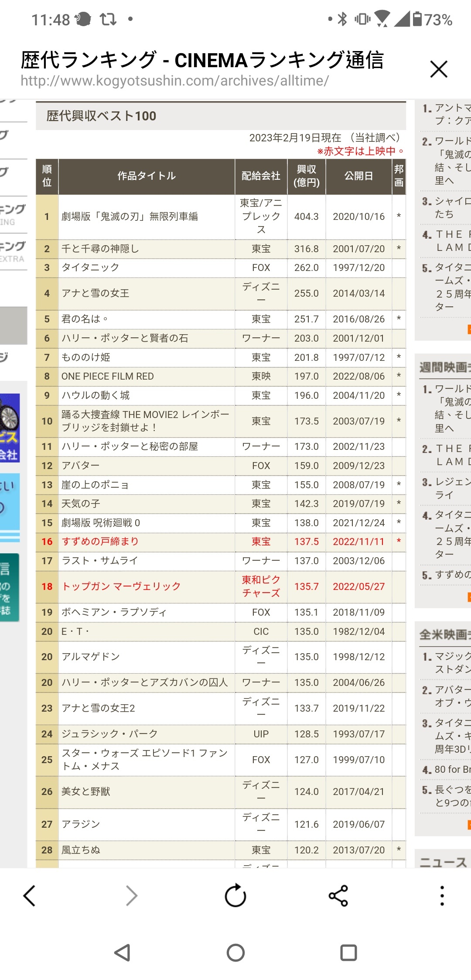The height and width of the screenshot is (980, 471).
Task: Go back with the browser back arrow
Action: click(x=30, y=896)
